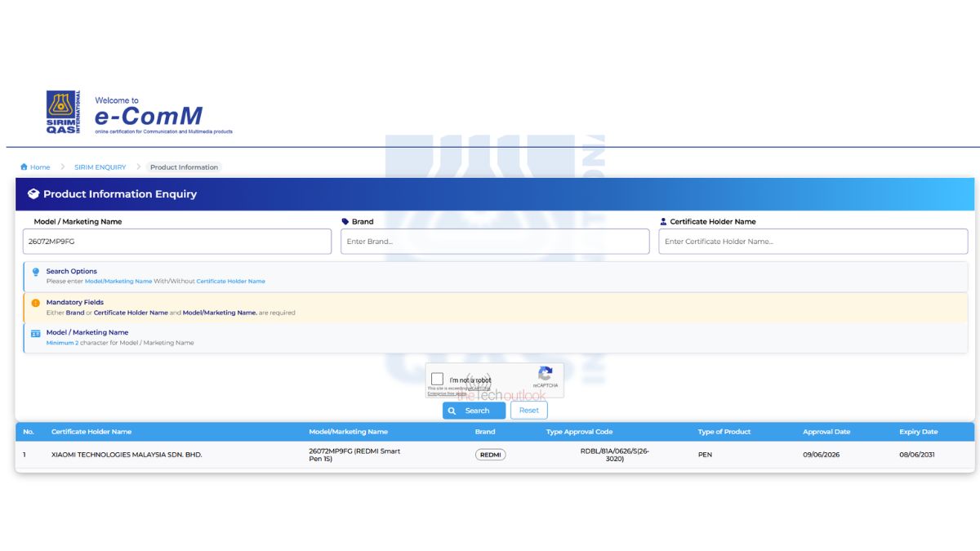Click the Type Approval Code column header
The width and height of the screenshot is (980, 551).
click(579, 432)
